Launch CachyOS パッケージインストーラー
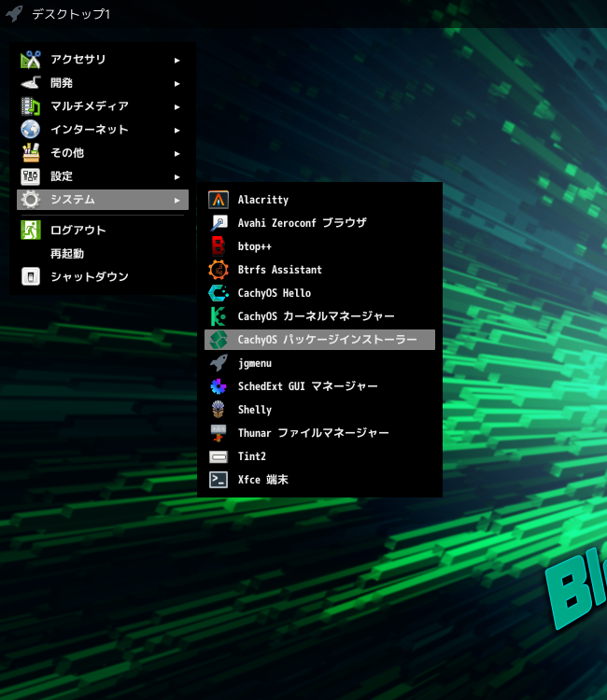 (319, 340)
